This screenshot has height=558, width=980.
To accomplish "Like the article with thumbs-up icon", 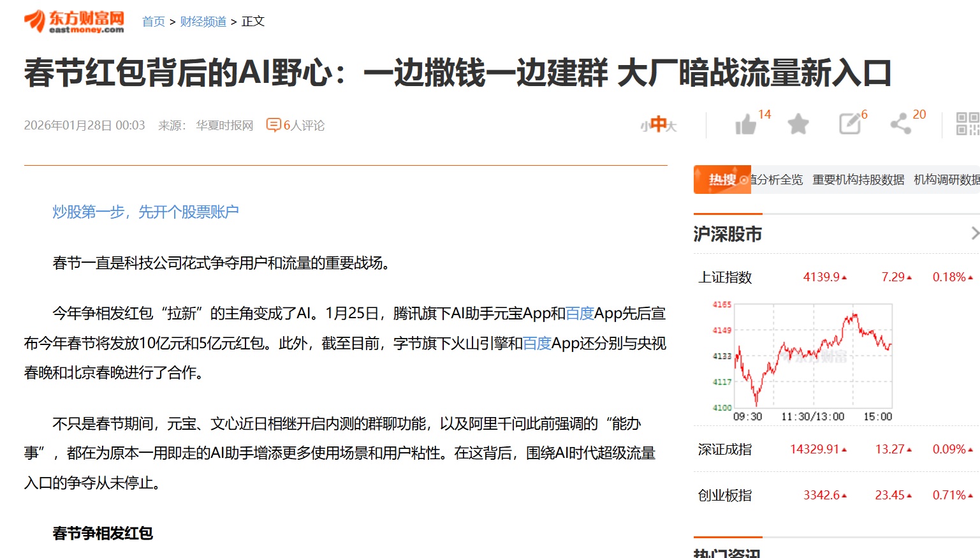I will coord(745,124).
